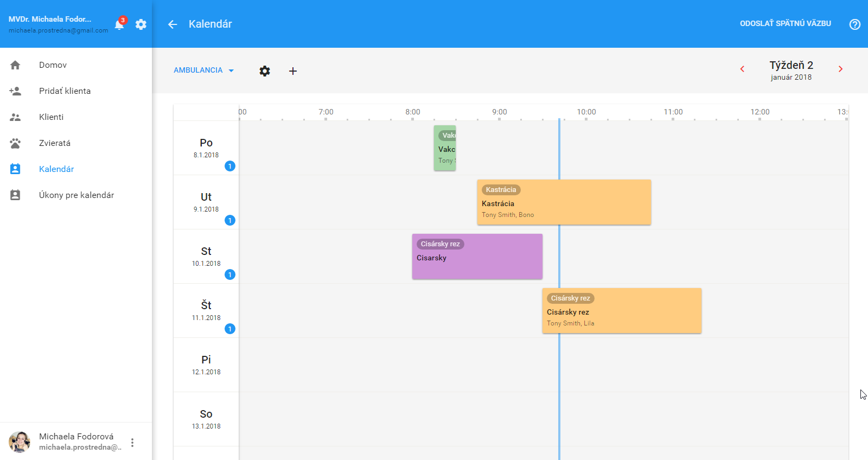Screen dimensions: 868x460
Task: Open the help question mark icon
Action: point(854,24)
